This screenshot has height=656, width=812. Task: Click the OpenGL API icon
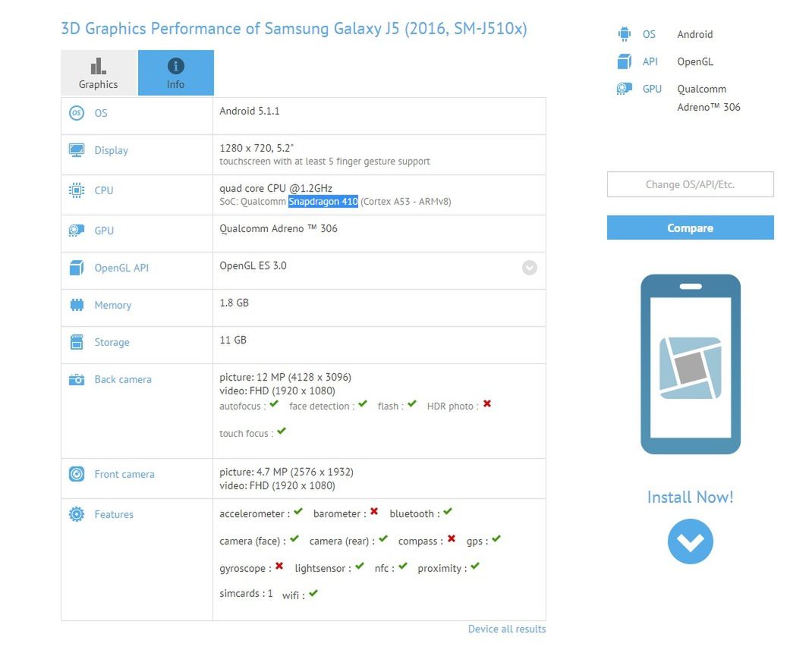[x=77, y=268]
